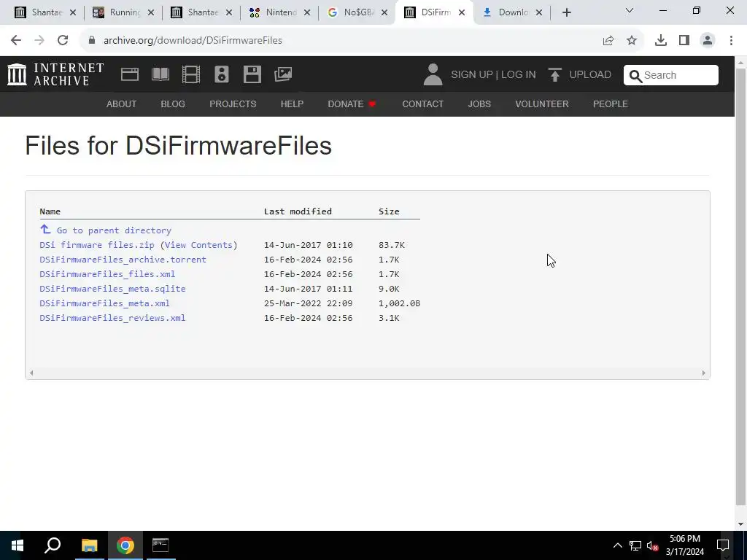Viewport: 747px width, 560px height.
Task: Open DSiFirmwareFiles_meta.sqlite link
Action: point(112,289)
